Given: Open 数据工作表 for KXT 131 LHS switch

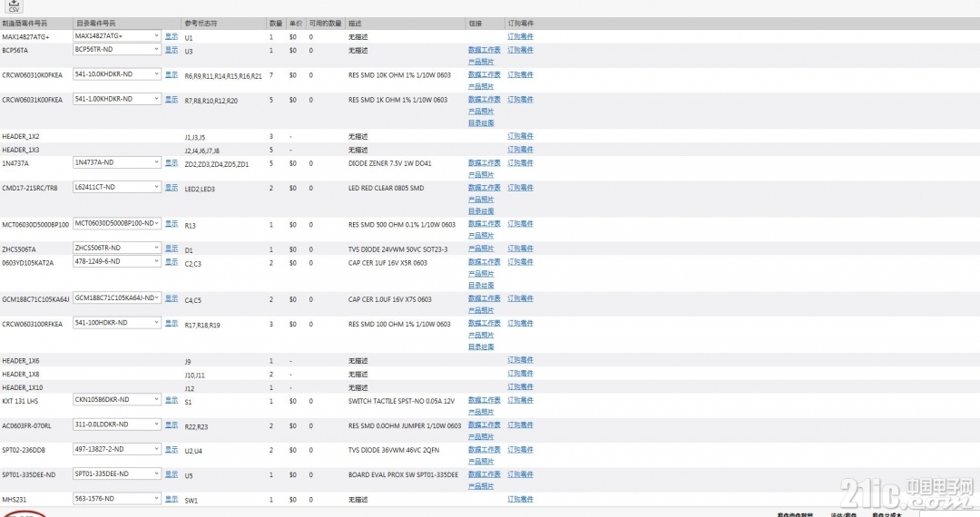Looking at the screenshot, I should click(485, 400).
